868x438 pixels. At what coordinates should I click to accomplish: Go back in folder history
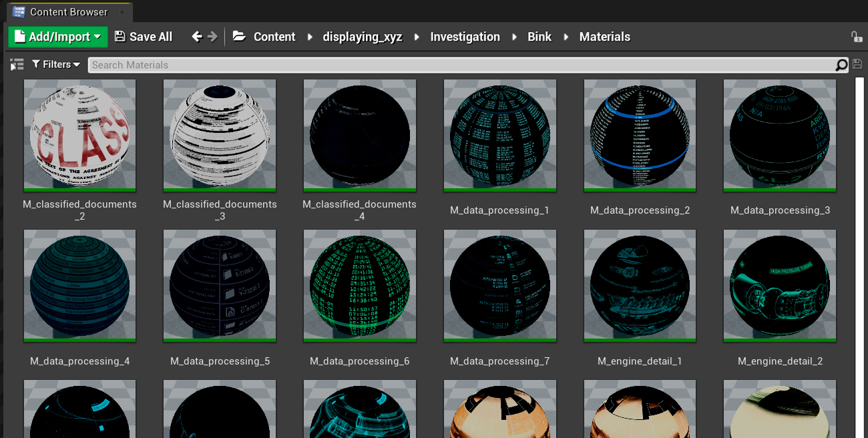[197, 37]
